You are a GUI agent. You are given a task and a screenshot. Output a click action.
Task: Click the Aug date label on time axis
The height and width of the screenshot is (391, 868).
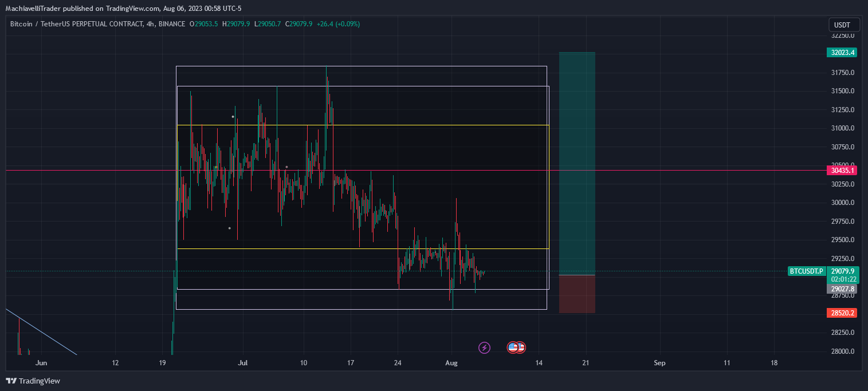[451, 362]
